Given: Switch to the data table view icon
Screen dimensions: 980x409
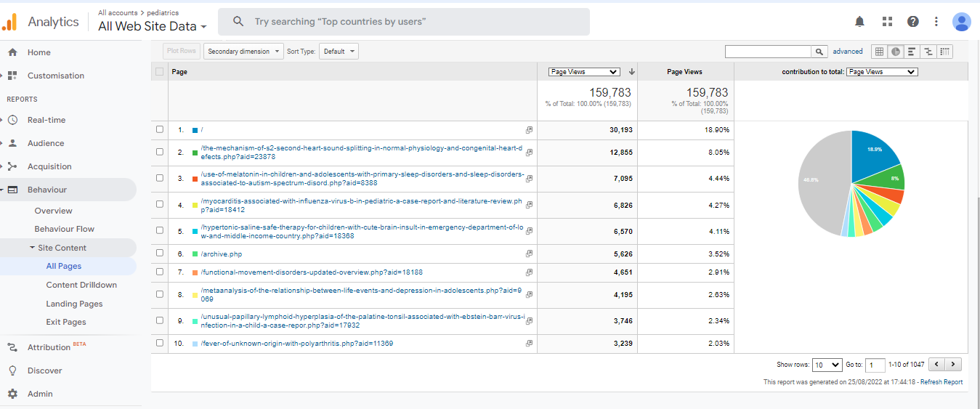Looking at the screenshot, I should [x=879, y=52].
